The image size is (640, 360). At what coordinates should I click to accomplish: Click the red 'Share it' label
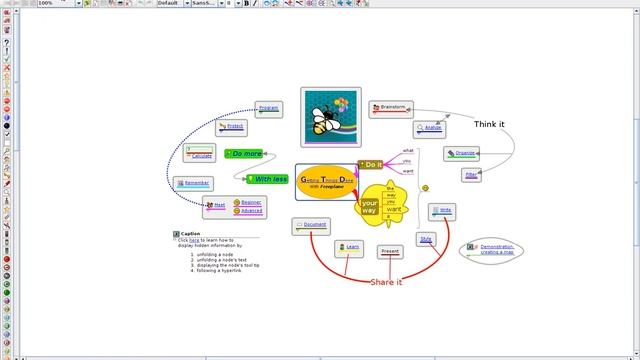pos(386,282)
